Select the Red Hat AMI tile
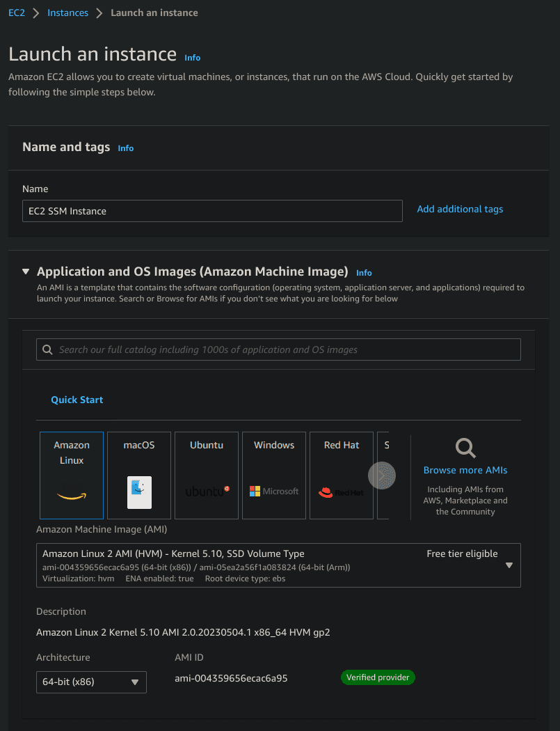This screenshot has width=560, height=731. tap(341, 475)
